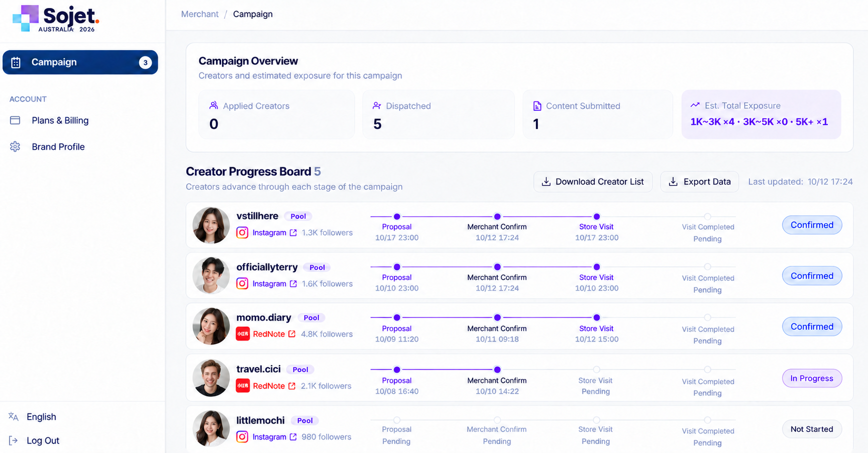Click the Pool tag next to littlemochi
This screenshot has width=868, height=453.
pyautogui.click(x=305, y=420)
